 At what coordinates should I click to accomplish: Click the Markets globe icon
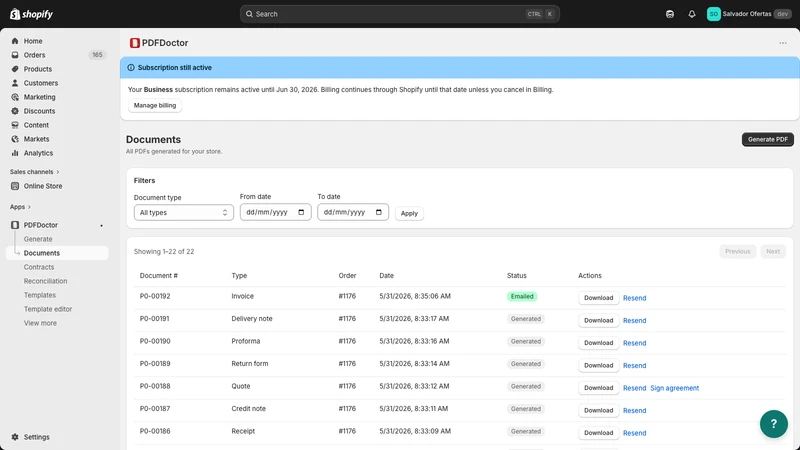click(x=15, y=139)
